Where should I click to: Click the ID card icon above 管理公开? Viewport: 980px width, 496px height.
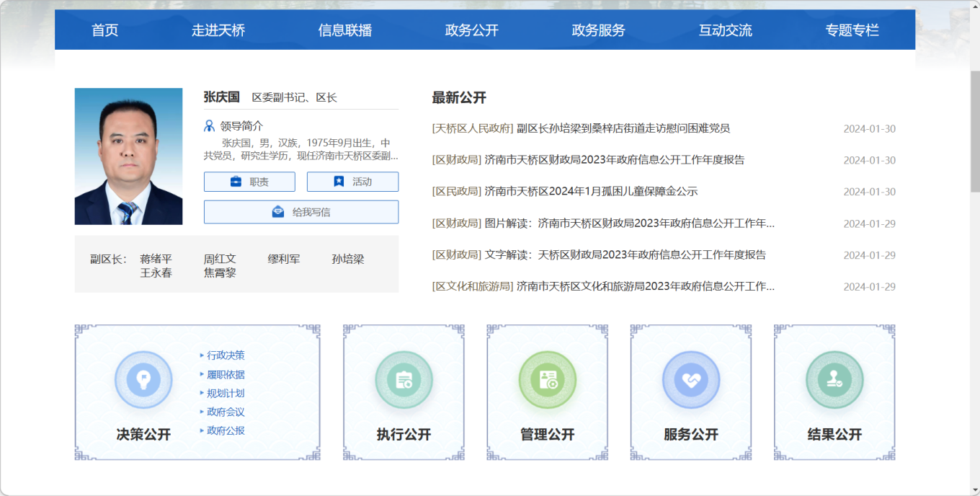(548, 379)
